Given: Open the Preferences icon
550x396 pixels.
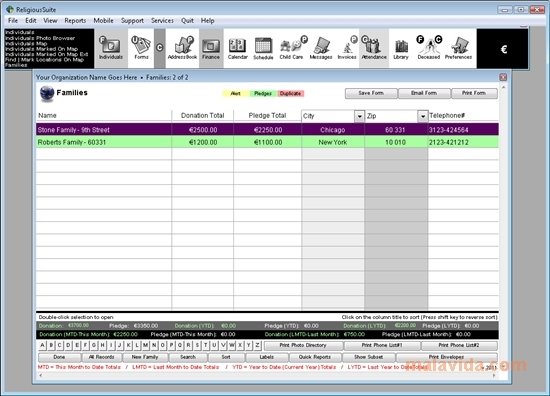Looking at the screenshot, I should (458, 48).
